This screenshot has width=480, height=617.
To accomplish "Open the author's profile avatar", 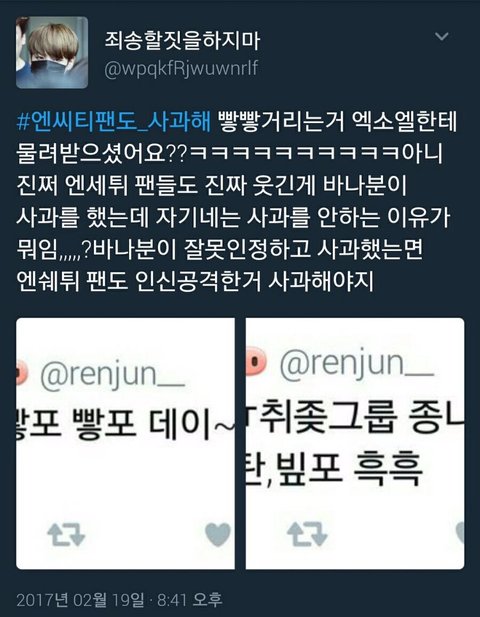I will click(x=52, y=52).
